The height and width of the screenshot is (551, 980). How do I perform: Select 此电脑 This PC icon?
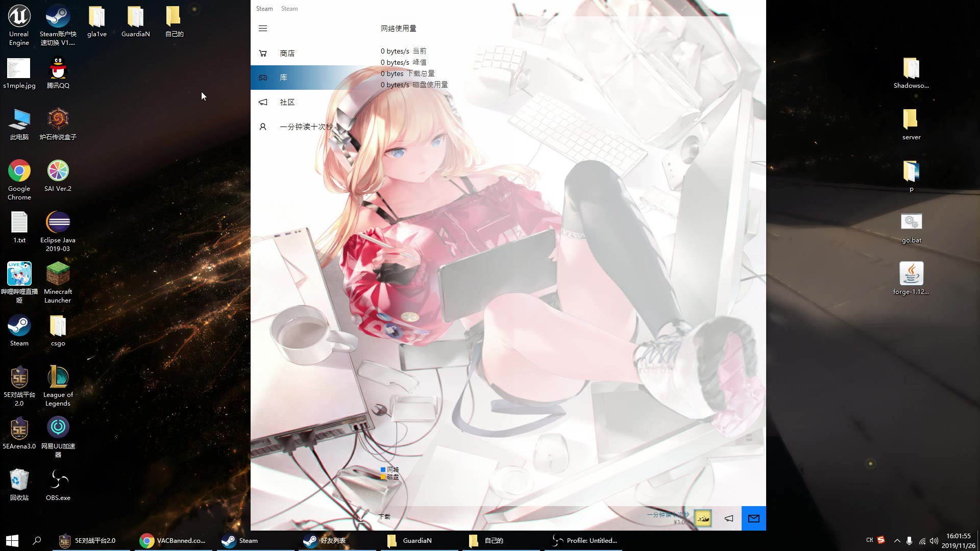[19, 124]
